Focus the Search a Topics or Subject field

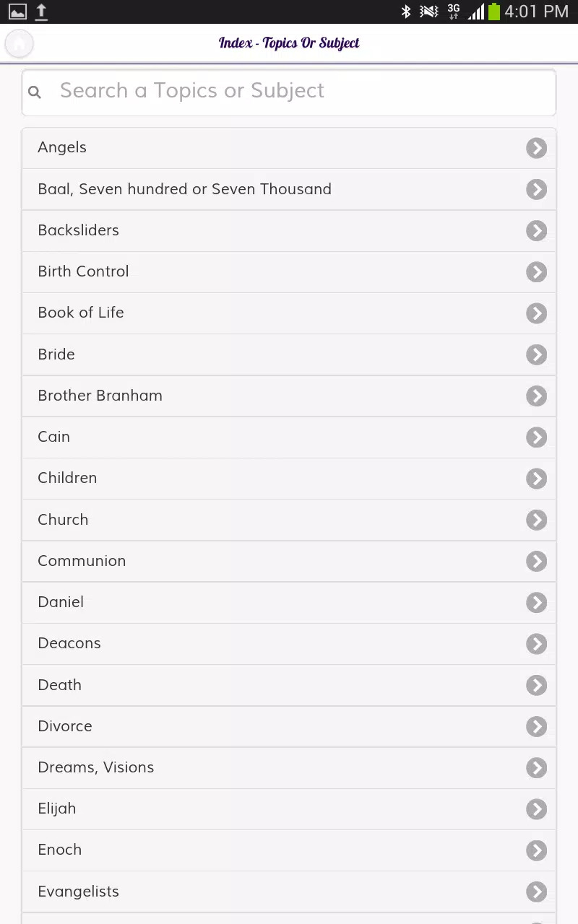click(289, 92)
